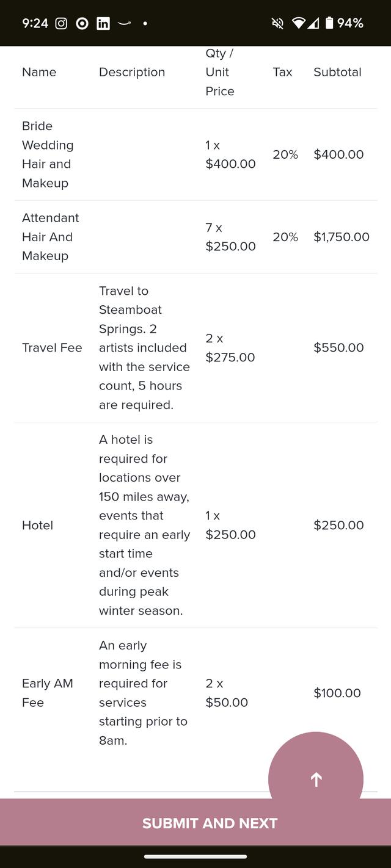Tap the LinkedIn notification icon in status bar
Viewport: 391px width, 868px height.
[x=103, y=23]
